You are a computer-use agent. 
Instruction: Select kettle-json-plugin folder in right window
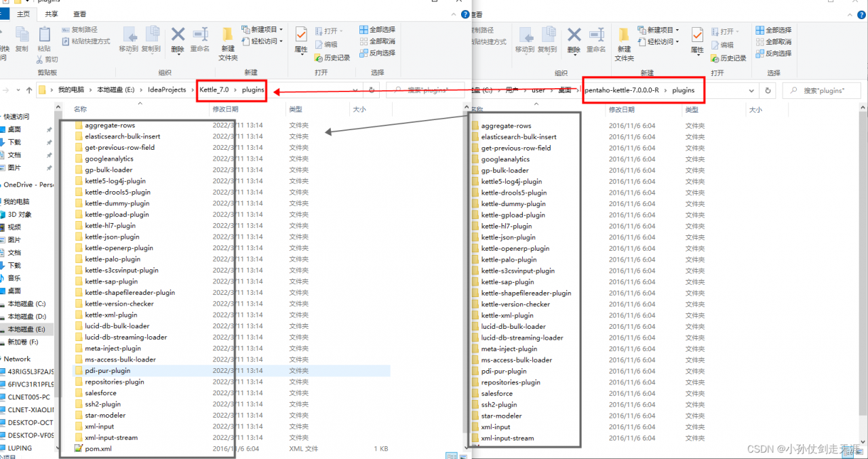508,237
